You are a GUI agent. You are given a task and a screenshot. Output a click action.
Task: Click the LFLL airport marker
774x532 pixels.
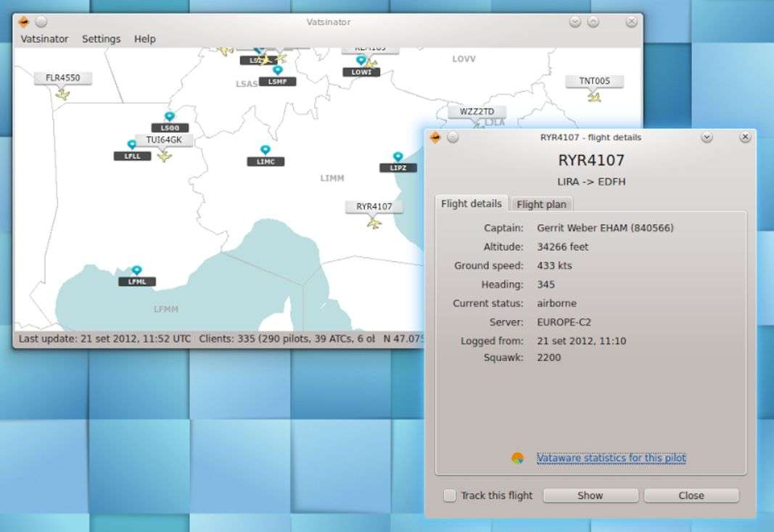pyautogui.click(x=132, y=145)
